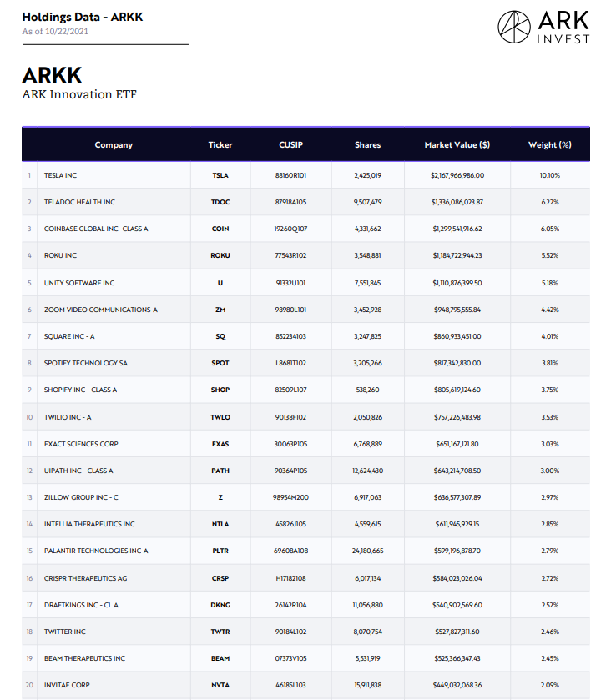This screenshot has height=700, width=611.
Task: Click ticker U for Unity
Action: (x=220, y=283)
